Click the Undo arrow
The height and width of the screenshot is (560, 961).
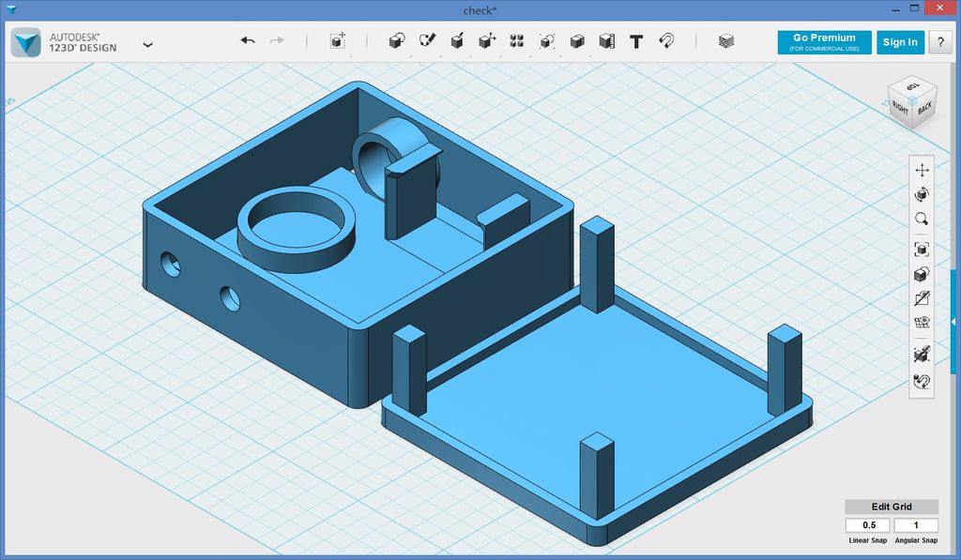[248, 40]
